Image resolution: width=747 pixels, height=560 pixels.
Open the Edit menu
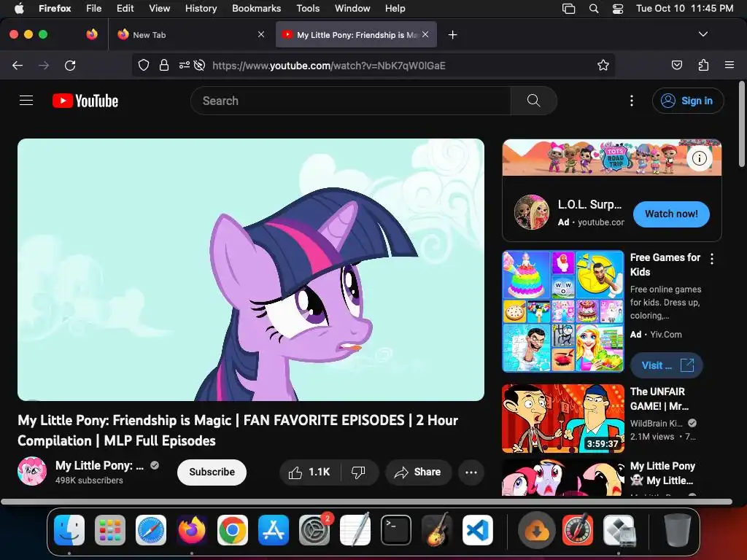point(125,8)
